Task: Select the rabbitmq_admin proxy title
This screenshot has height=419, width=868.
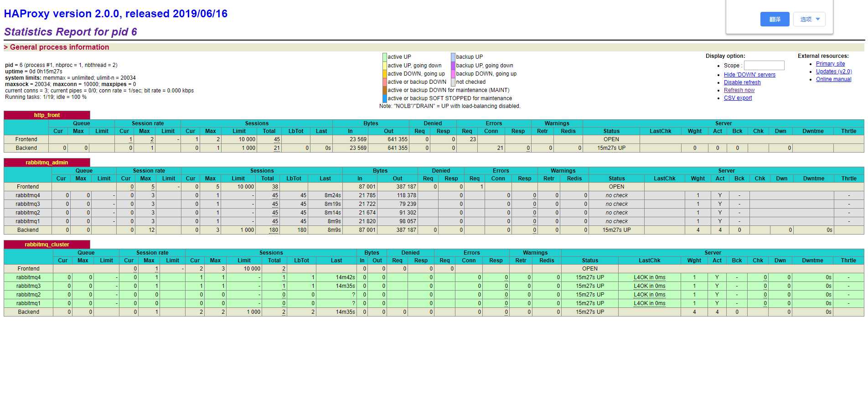Action: click(47, 163)
